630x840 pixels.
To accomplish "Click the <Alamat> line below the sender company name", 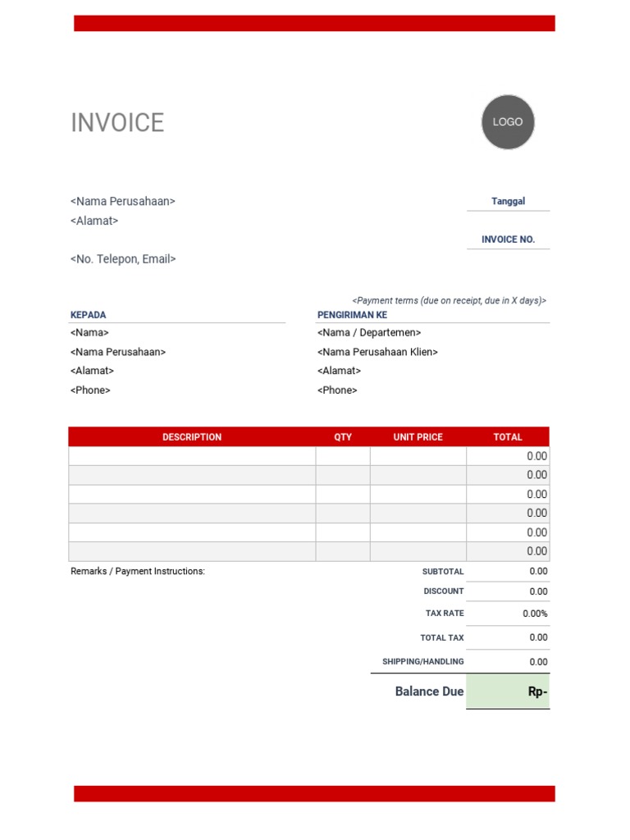I will click(x=94, y=221).
